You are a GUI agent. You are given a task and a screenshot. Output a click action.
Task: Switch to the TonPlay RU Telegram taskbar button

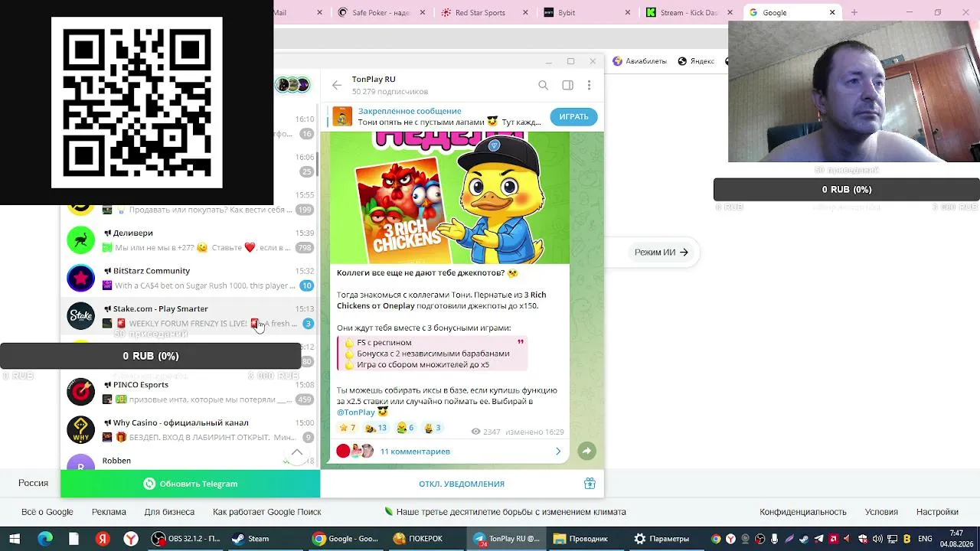pyautogui.click(x=506, y=539)
